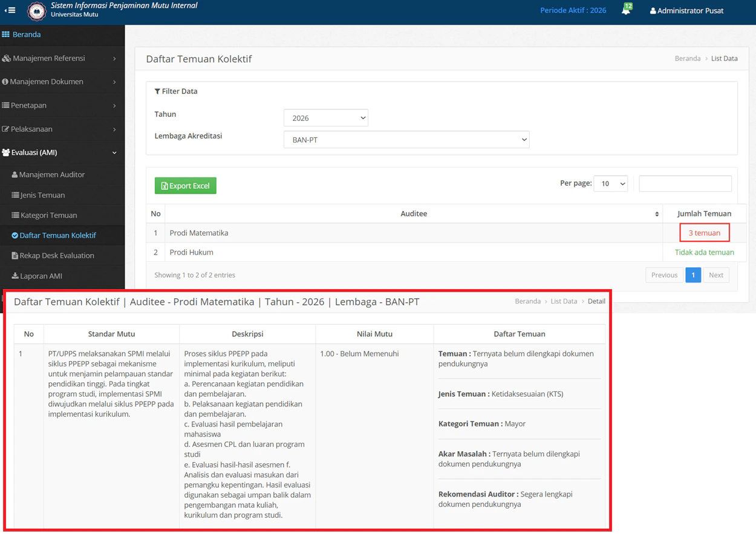Viewport: 756px width, 534px height.
Task: Click the 1.00 - Belum Memenuhi value
Action: pos(359,354)
